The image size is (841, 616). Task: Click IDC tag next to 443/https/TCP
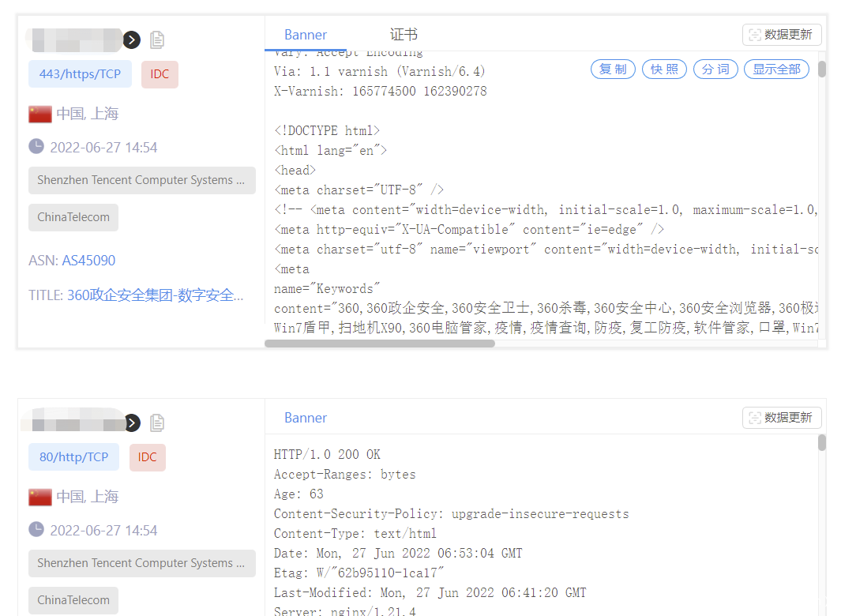tap(160, 74)
